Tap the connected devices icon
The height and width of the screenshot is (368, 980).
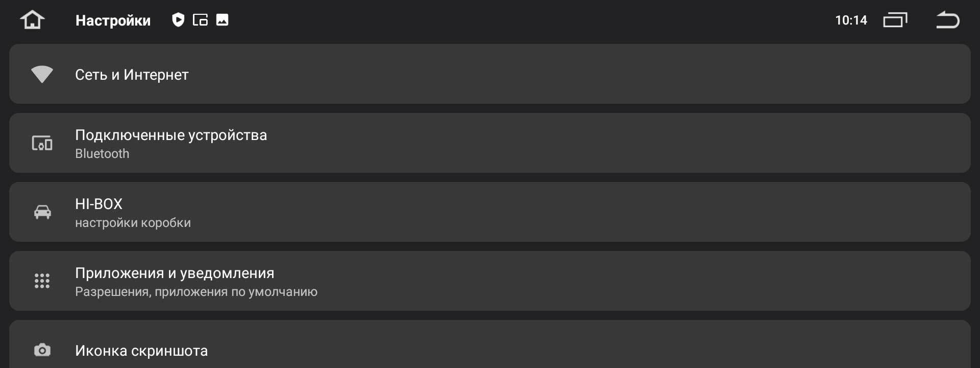point(42,143)
